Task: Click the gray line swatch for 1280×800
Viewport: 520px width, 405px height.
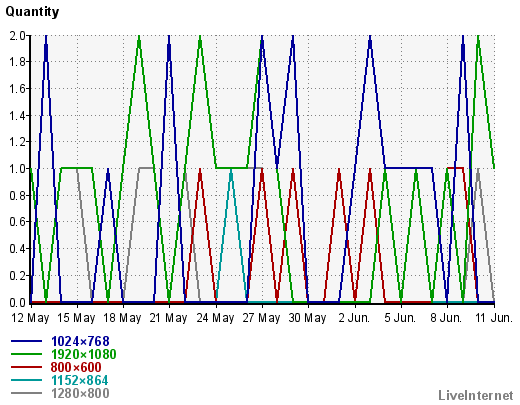Action: [26, 393]
